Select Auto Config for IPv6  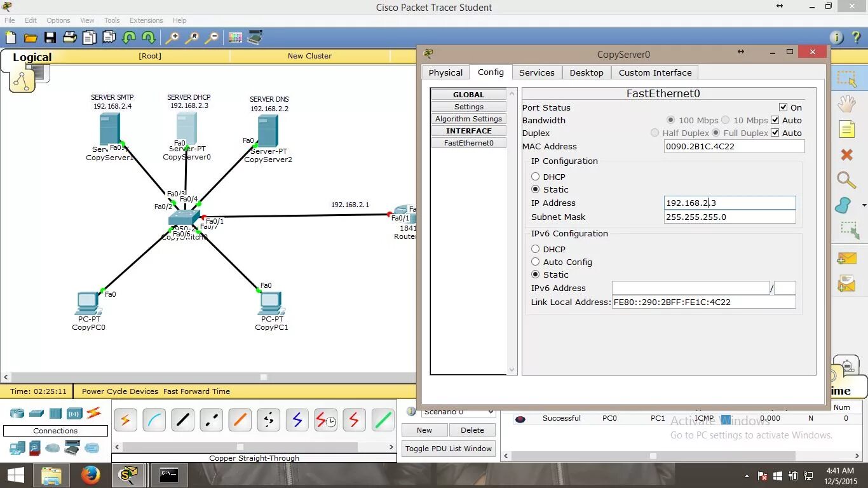[535, 262]
